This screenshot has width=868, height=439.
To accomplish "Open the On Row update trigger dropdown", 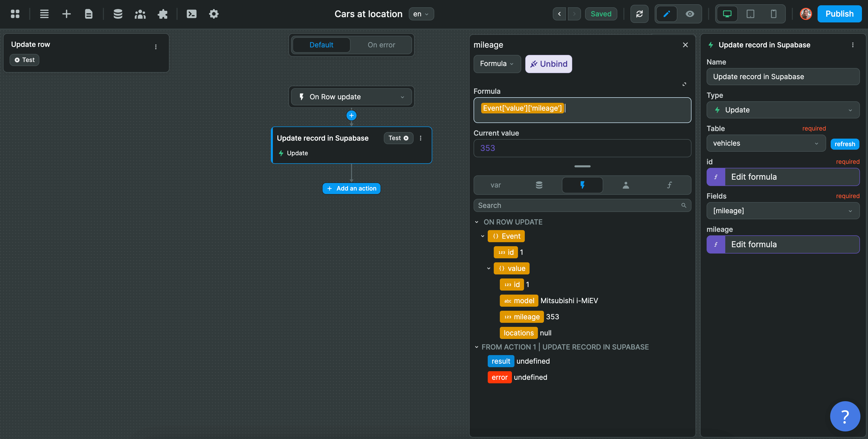I will point(351,97).
